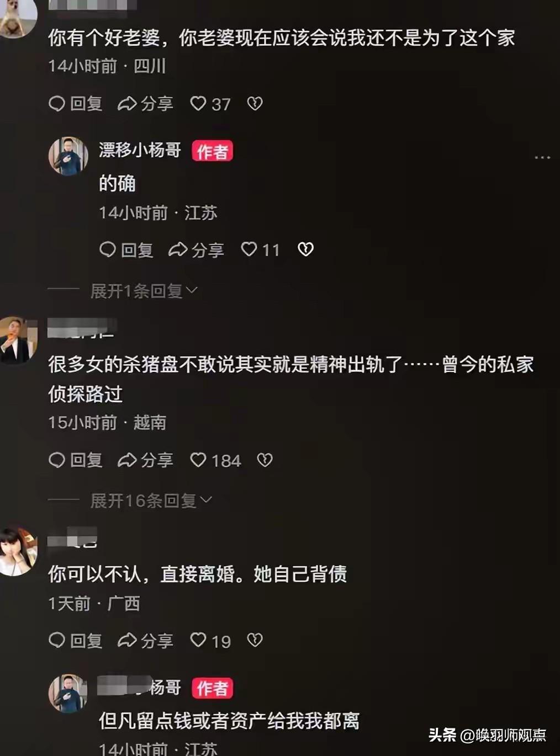Open 漂移小杨哥 username profile
The width and height of the screenshot is (560, 756).
click(x=140, y=150)
